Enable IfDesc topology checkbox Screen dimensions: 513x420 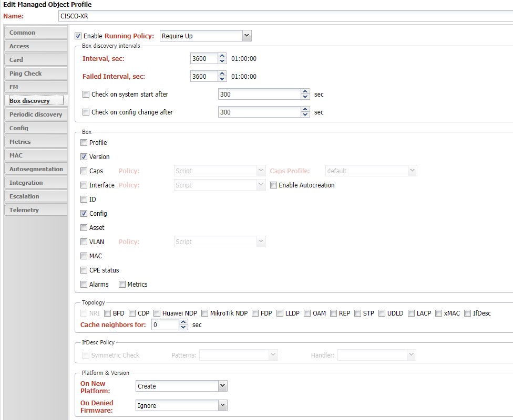(x=467, y=313)
